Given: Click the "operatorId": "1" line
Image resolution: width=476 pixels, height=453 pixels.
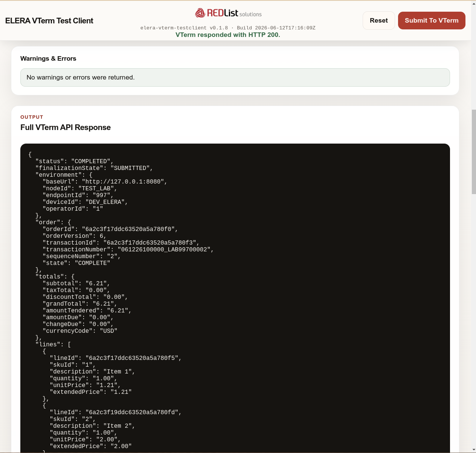Looking at the screenshot, I should point(73,209).
